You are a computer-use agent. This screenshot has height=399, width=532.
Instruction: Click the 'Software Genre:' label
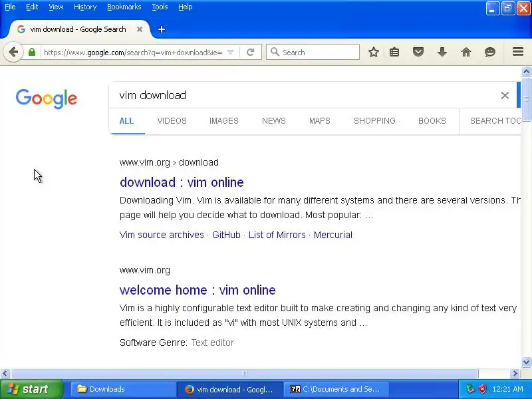(154, 342)
